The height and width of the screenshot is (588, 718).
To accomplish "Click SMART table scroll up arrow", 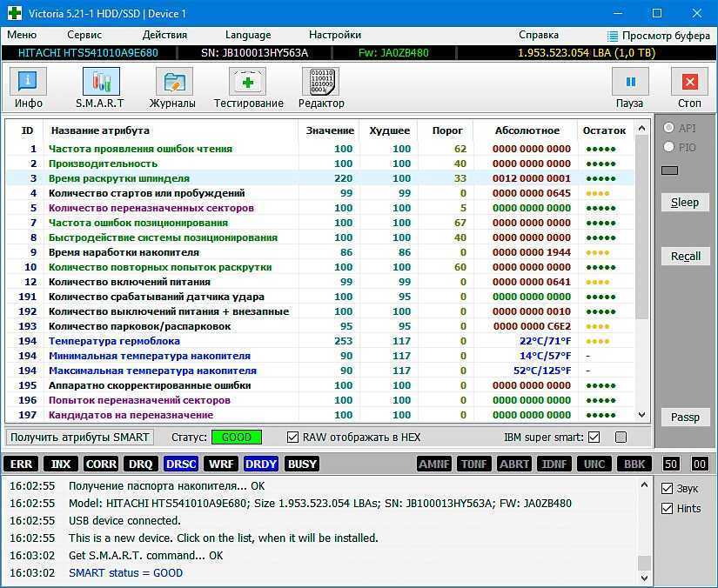I will click(x=641, y=129).
